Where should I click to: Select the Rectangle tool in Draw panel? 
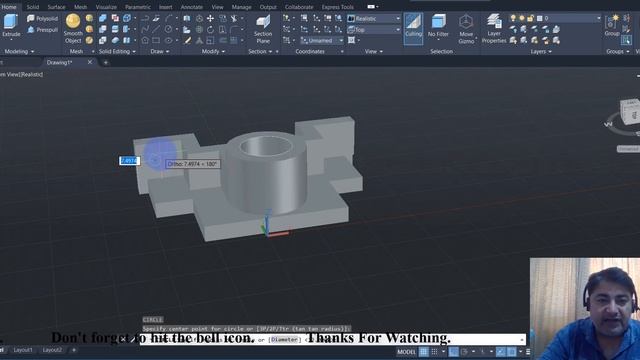pyautogui.click(x=156, y=40)
